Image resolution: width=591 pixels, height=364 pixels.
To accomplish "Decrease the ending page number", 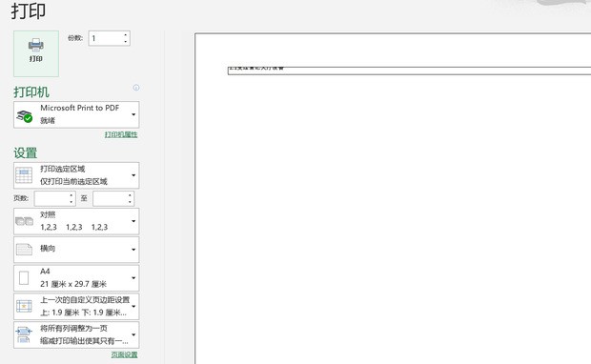I will click(131, 202).
